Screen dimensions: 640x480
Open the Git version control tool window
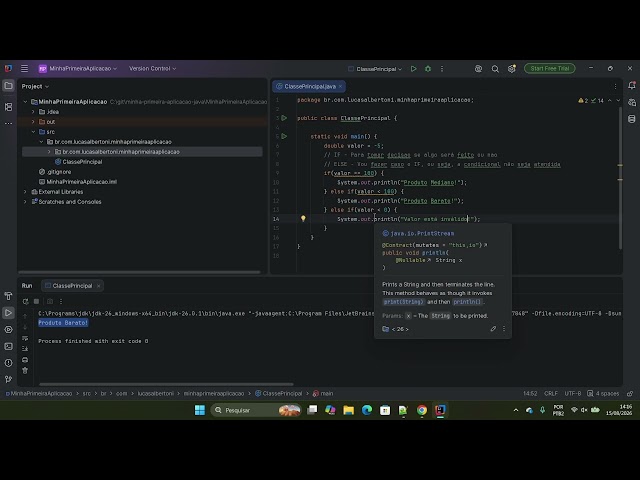8,379
